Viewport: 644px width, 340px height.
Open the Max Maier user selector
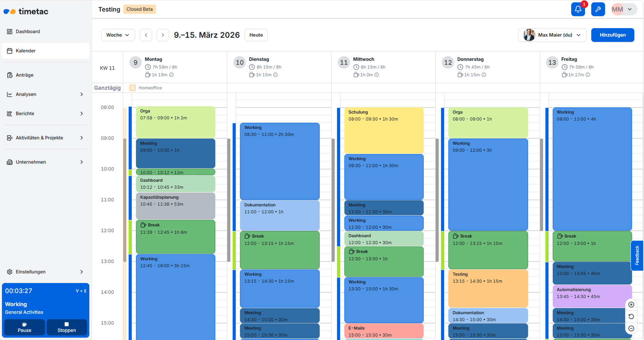coord(552,35)
